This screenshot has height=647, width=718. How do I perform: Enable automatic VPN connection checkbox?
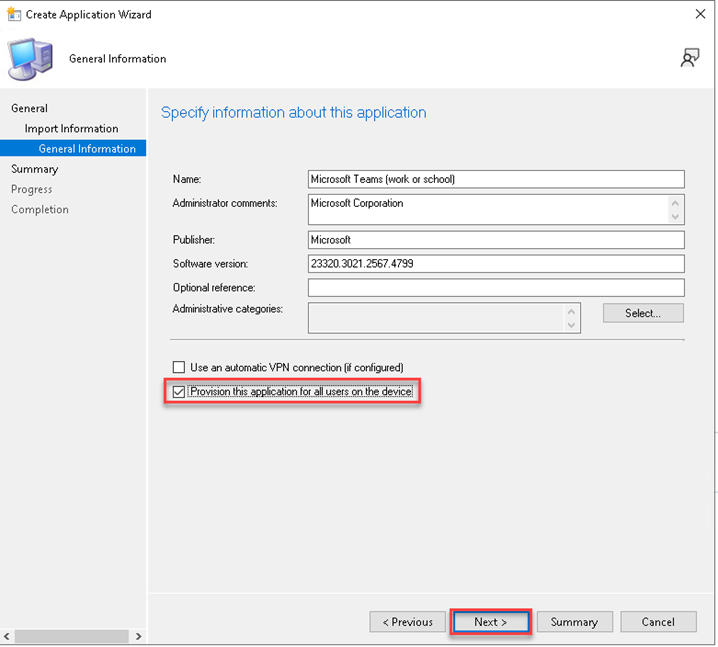click(x=179, y=367)
